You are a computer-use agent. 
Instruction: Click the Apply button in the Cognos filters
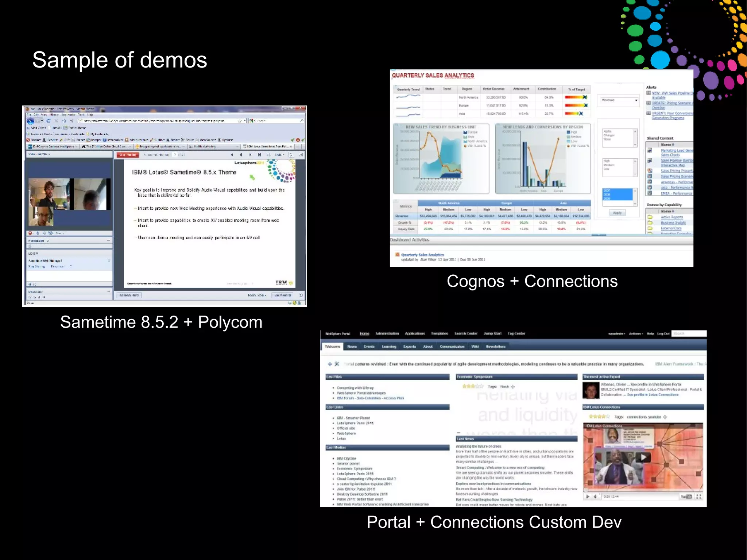tap(617, 213)
